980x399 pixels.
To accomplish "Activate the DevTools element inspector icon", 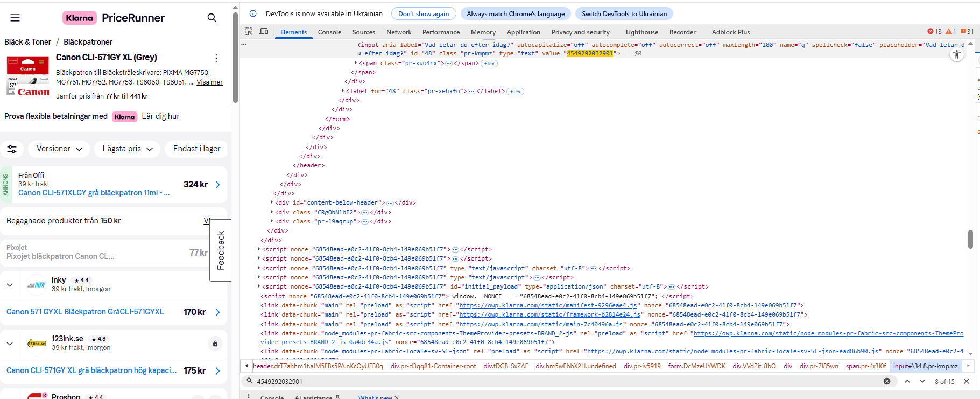I will click(x=249, y=32).
